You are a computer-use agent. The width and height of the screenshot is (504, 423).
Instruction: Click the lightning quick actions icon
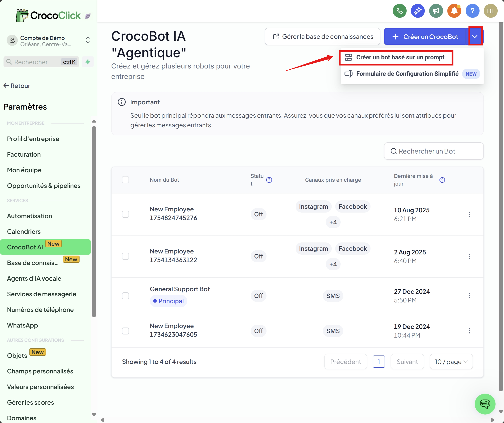coord(88,62)
